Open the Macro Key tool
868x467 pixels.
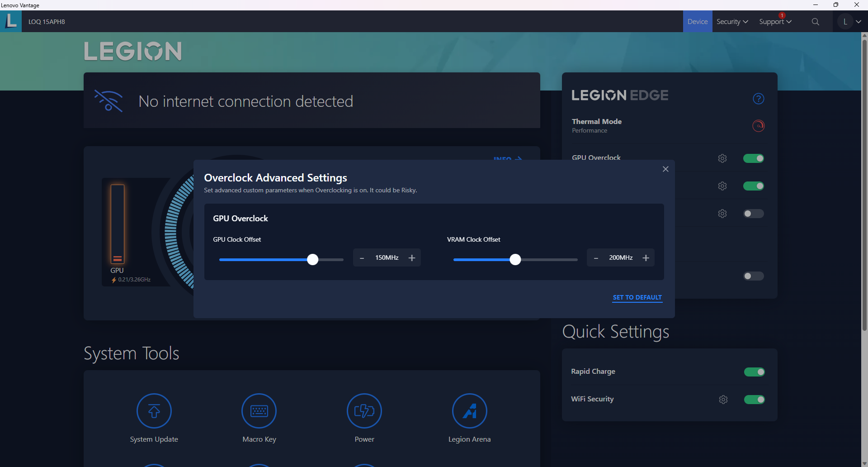(259, 419)
